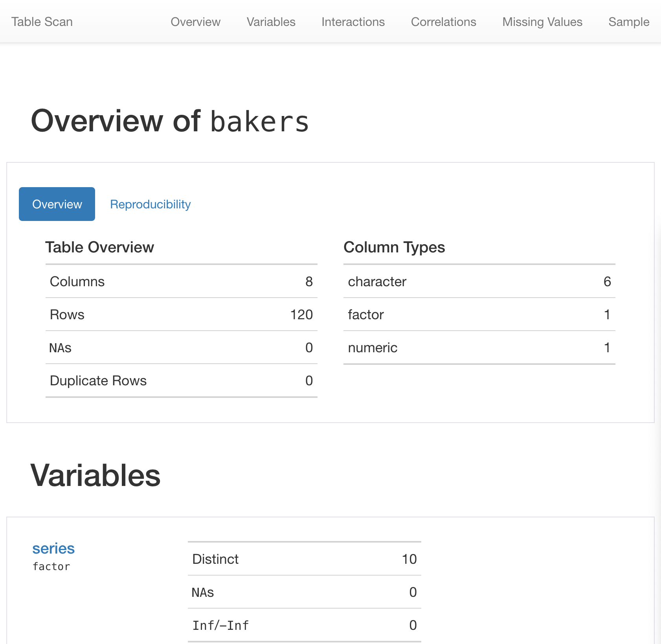
Task: Click the character column type row
Action: tap(479, 282)
